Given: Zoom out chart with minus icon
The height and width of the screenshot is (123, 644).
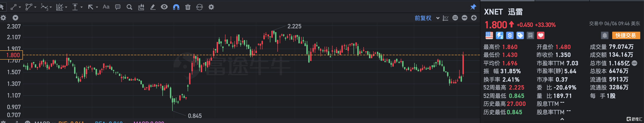Looking at the screenshot, I should [465, 18].
